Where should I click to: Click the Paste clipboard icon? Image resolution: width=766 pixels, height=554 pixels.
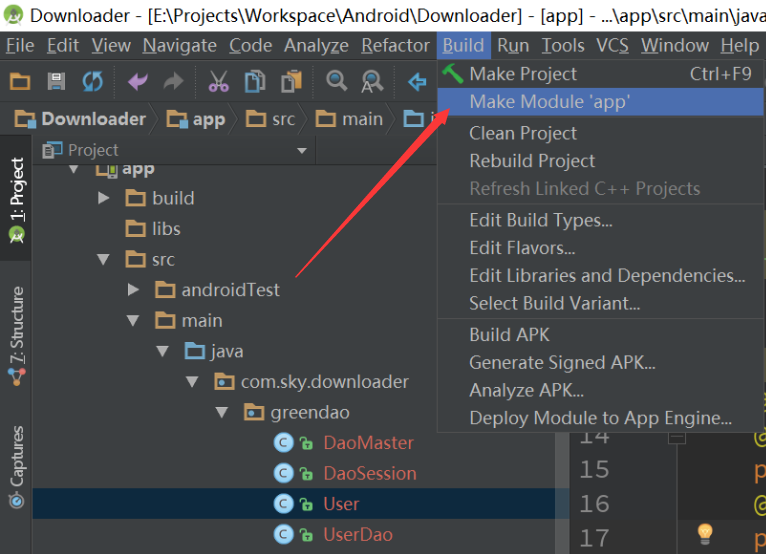291,81
